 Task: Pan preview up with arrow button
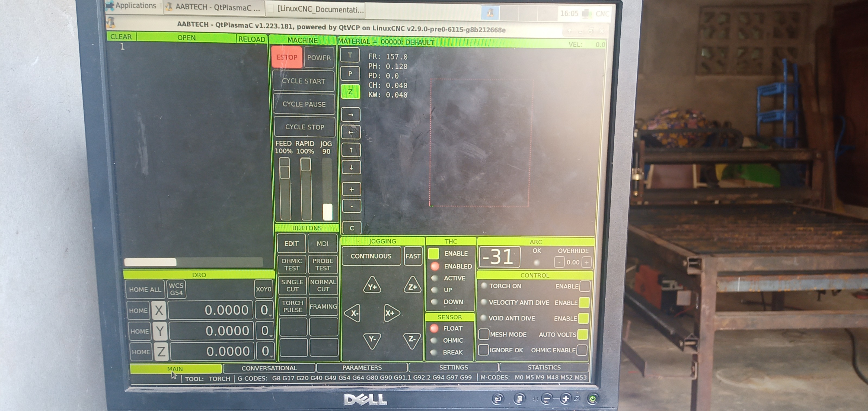[351, 150]
